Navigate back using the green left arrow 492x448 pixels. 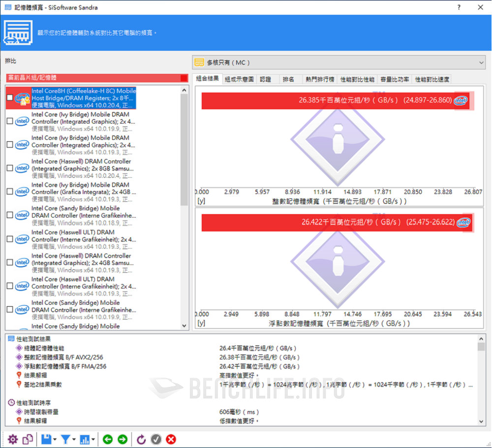tap(108, 439)
